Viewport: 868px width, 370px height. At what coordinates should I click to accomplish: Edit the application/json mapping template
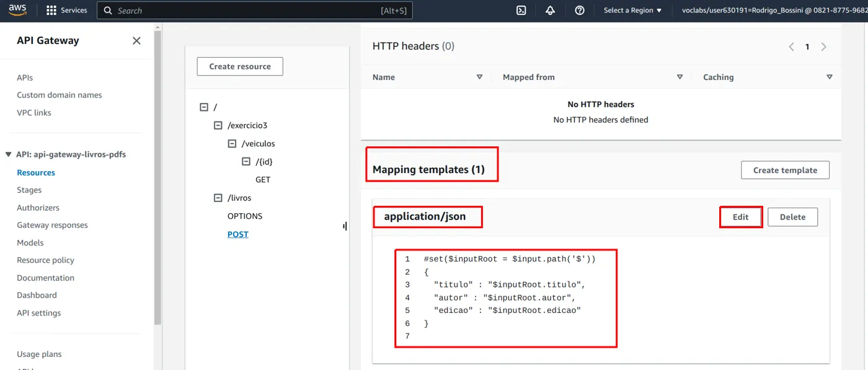[x=741, y=217]
